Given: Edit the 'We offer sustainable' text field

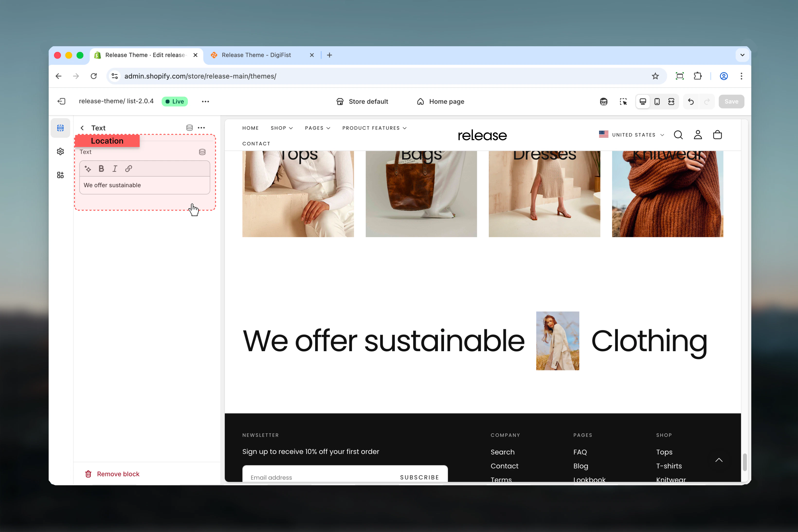Looking at the screenshot, I should (x=145, y=185).
